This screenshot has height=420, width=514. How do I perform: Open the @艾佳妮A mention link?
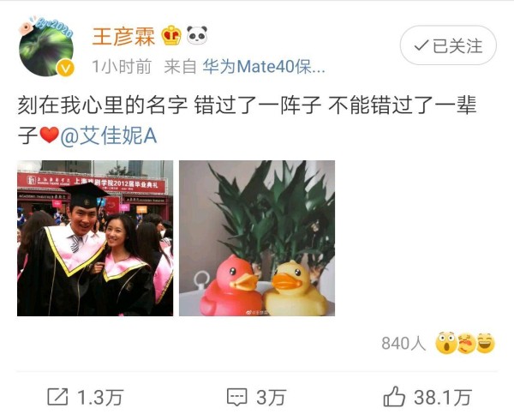pyautogui.click(x=109, y=135)
